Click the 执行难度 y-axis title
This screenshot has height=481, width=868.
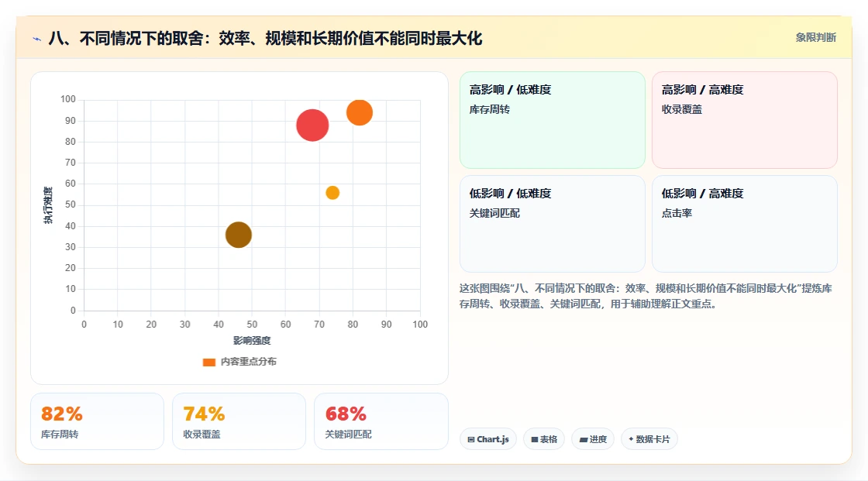(49, 205)
